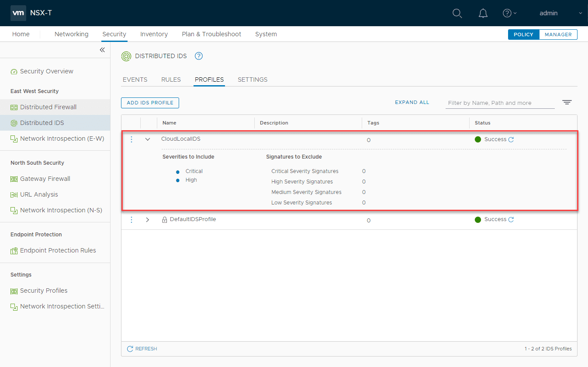Open Distributed IDS help question icon
This screenshot has width=588, height=367.
pyautogui.click(x=199, y=56)
